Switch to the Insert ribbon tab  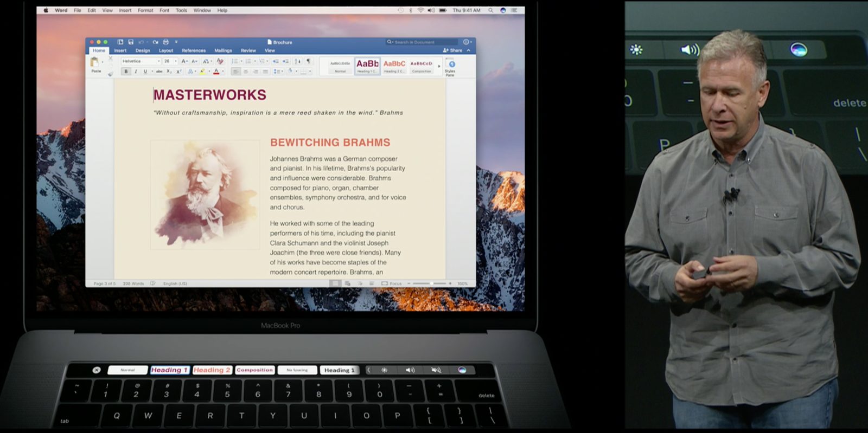[120, 50]
